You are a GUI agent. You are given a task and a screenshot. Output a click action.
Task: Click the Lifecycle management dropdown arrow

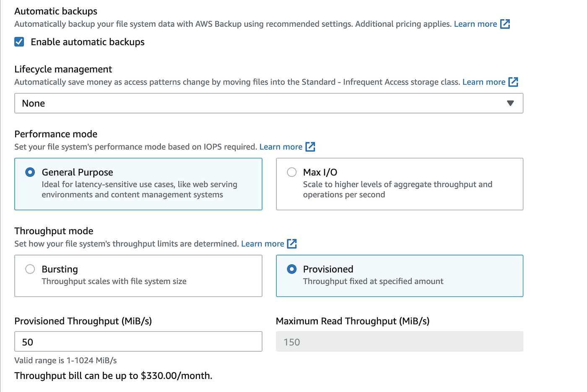510,103
